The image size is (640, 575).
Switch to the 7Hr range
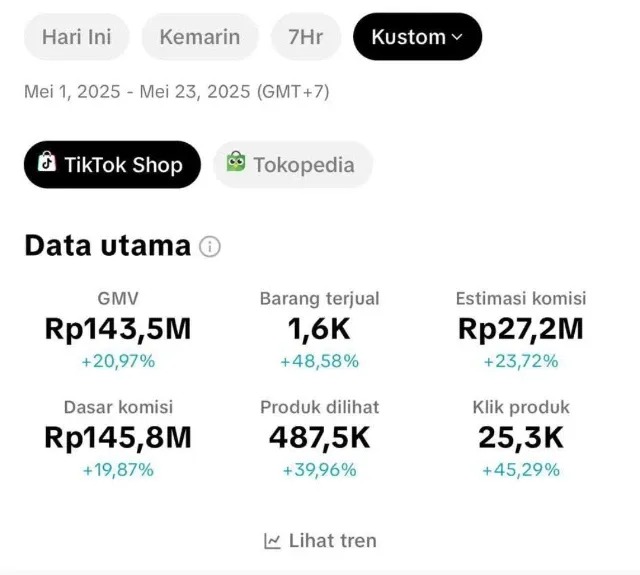tap(305, 37)
